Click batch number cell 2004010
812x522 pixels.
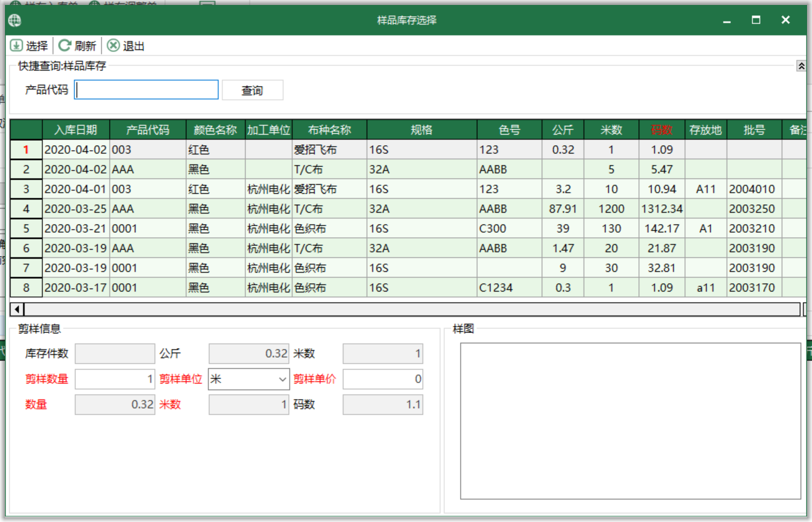754,189
